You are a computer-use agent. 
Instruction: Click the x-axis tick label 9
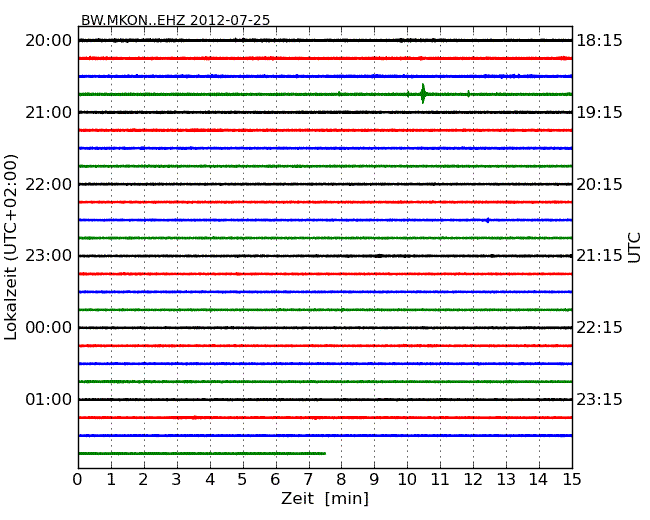pos(374,480)
